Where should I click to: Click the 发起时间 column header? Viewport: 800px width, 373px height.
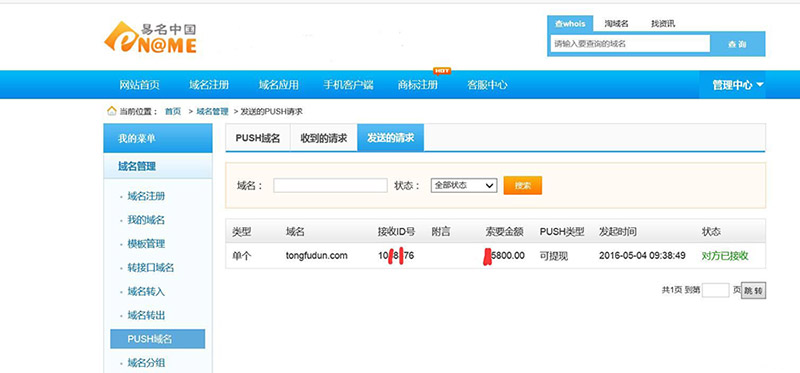618,232
